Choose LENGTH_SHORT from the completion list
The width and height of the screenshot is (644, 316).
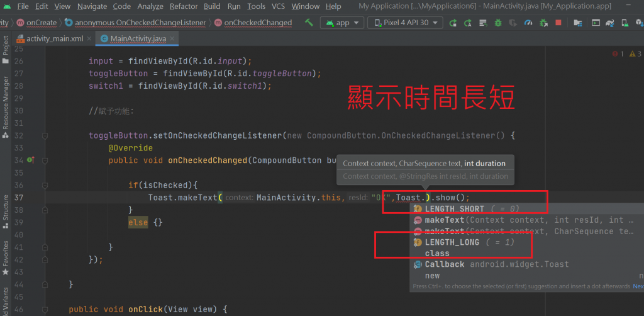pos(527,209)
